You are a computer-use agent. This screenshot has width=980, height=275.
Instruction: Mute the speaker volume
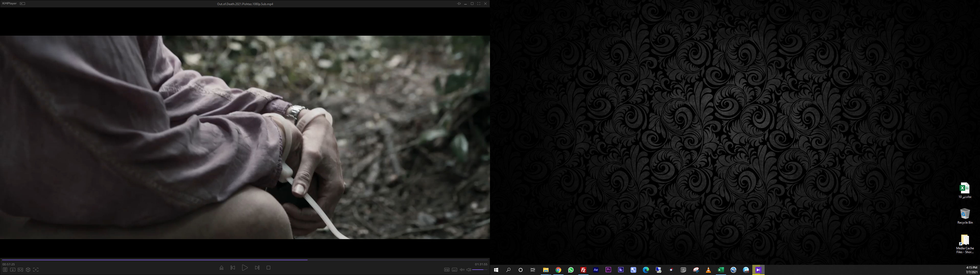pos(469,270)
